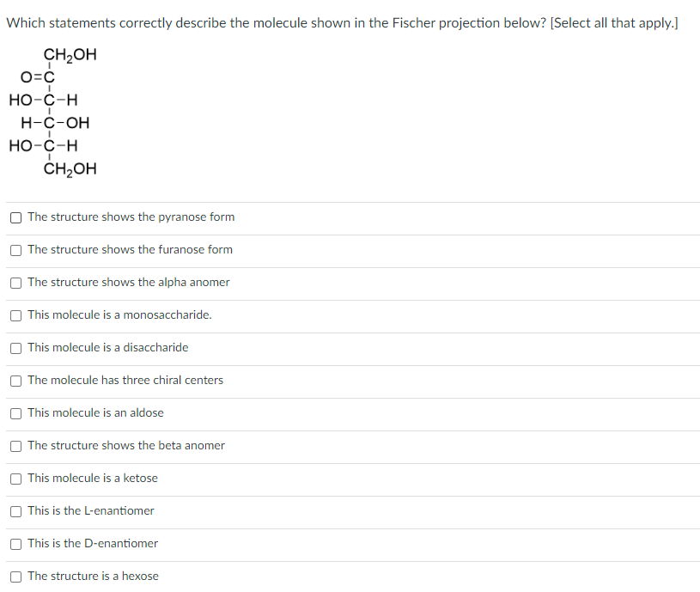Check 'This molecule is a ketose'
700x592 pixels.
[x=15, y=479]
